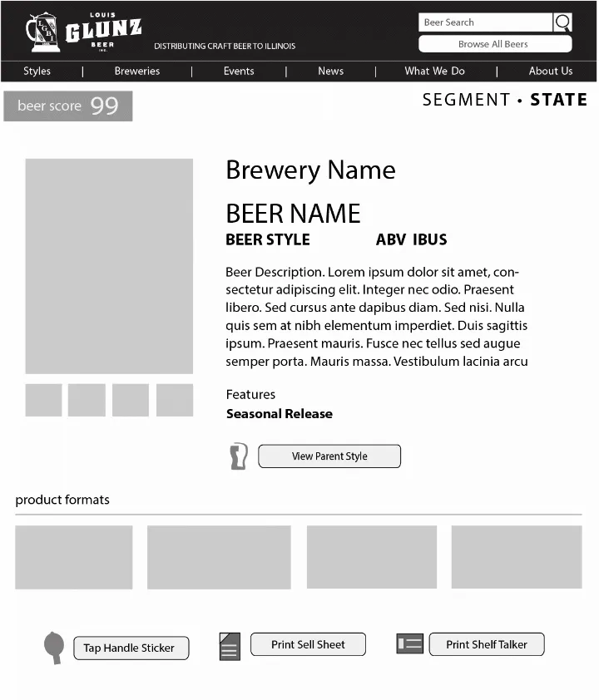Click the STATE breadcrumb link

(x=558, y=100)
